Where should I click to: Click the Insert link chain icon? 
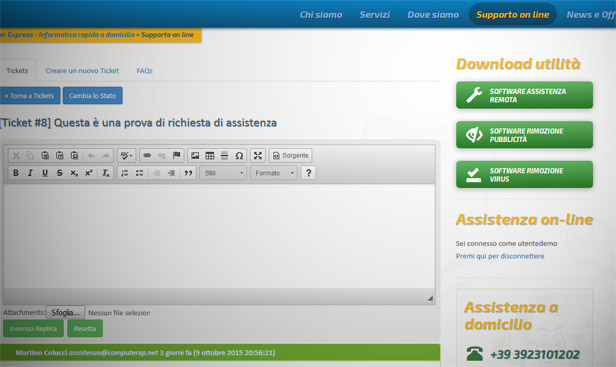coord(147,156)
